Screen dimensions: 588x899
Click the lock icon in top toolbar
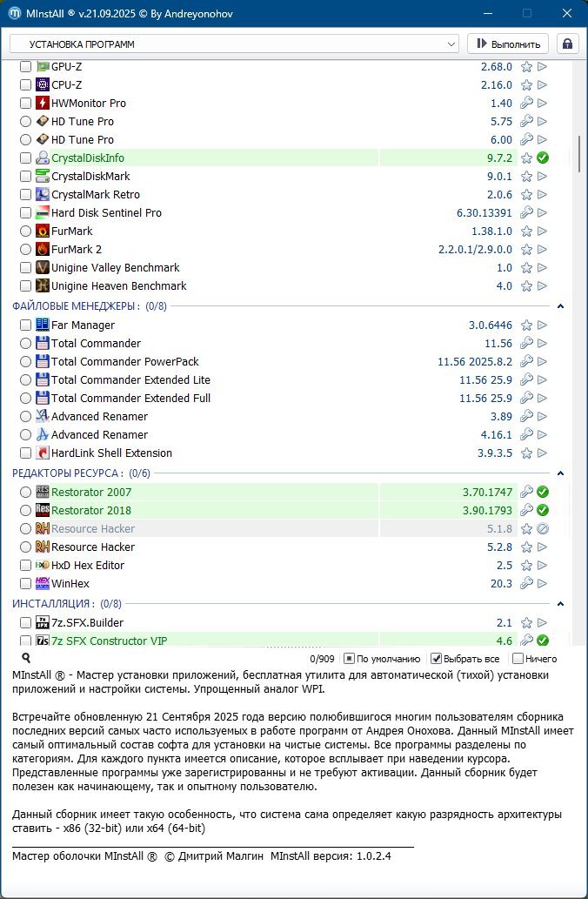point(568,44)
